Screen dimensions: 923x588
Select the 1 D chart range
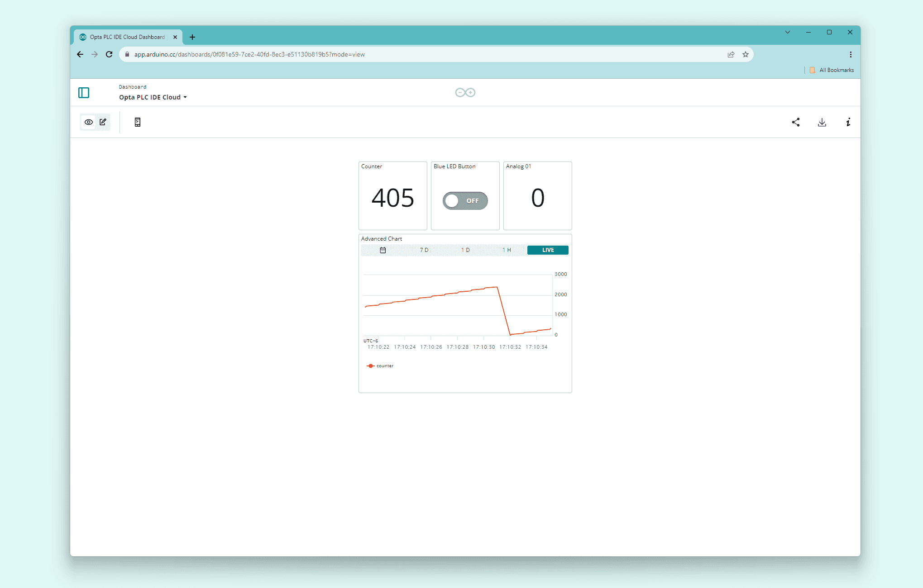[x=465, y=250]
